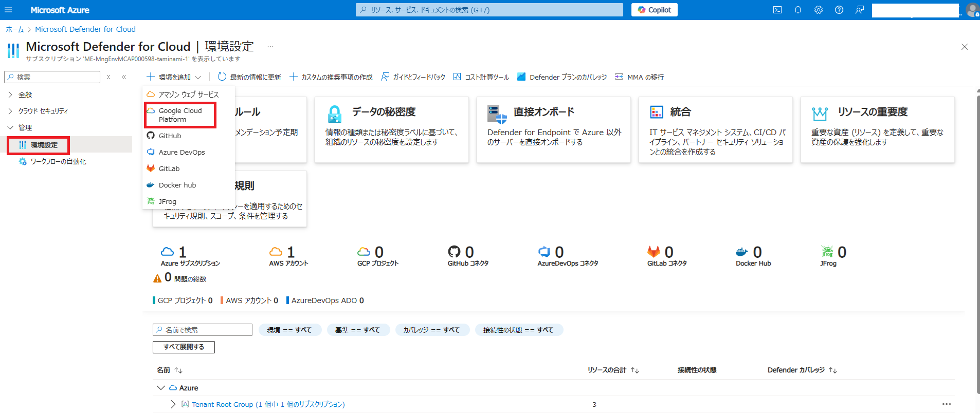
Task: Click the sidebar 検索 input field
Action: 52,77
